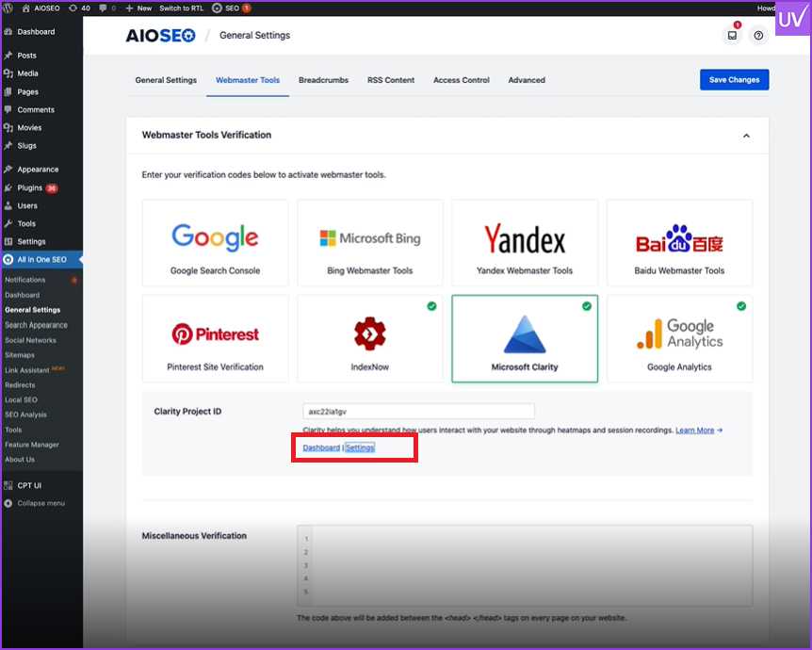Open Sitemaps submenu item
This screenshot has width=812, height=650.
20,355
